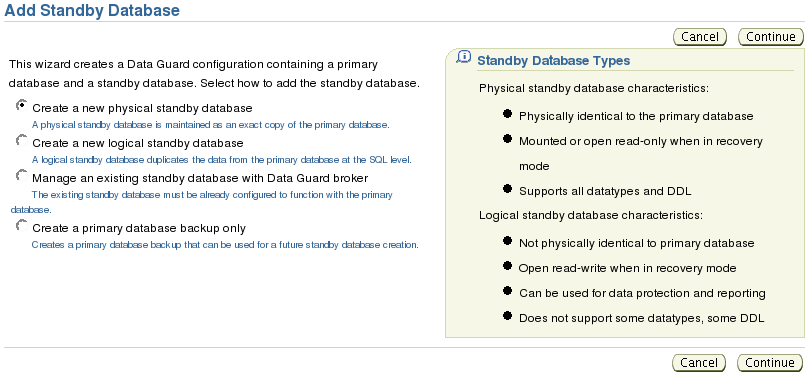Click the 'Create a new physical standby database' label
This screenshot has width=807, height=382.
click(142, 109)
